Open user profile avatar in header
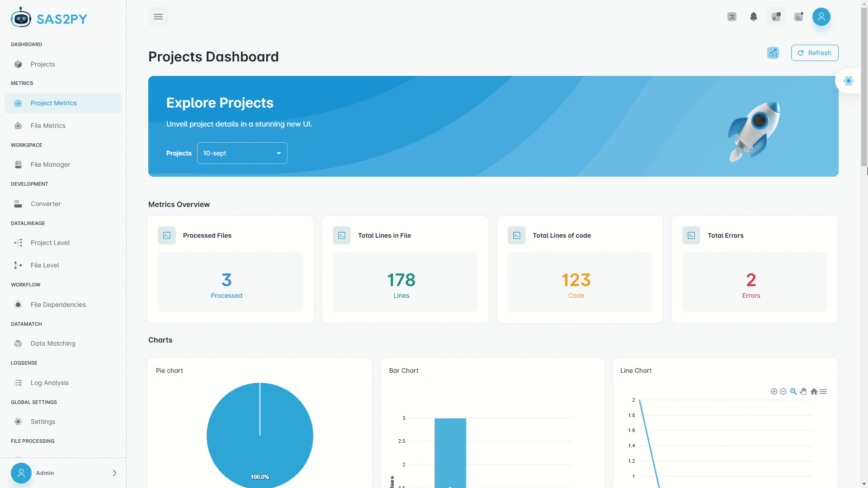The image size is (868, 488). (x=821, y=17)
